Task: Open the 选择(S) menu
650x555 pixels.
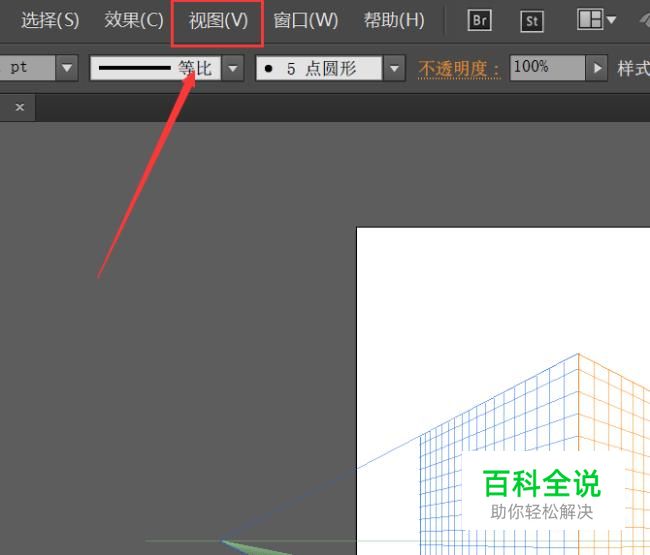Action: (50, 20)
